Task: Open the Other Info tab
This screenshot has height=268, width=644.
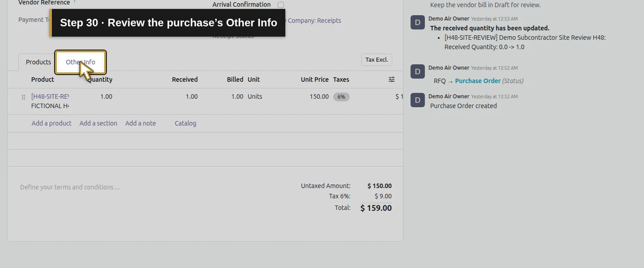Action: click(x=80, y=62)
